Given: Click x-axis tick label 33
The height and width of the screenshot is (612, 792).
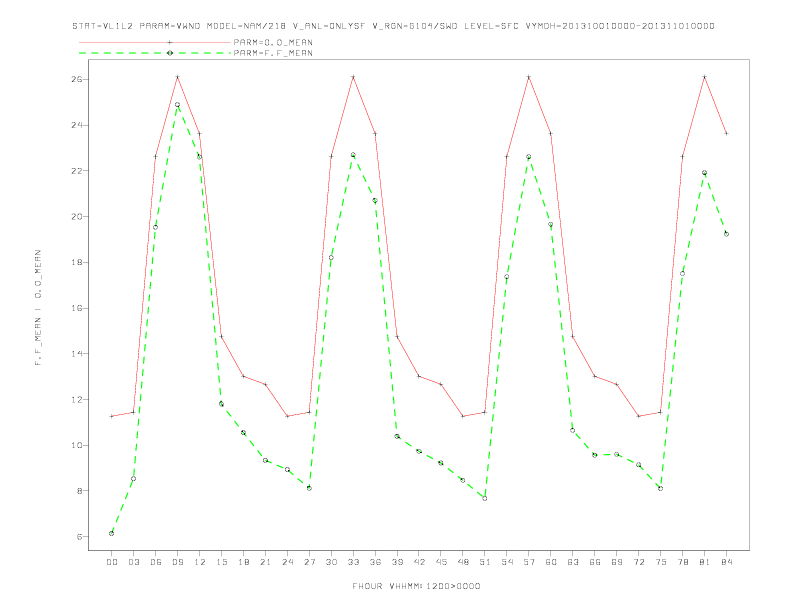Looking at the screenshot, I should coord(353,562).
